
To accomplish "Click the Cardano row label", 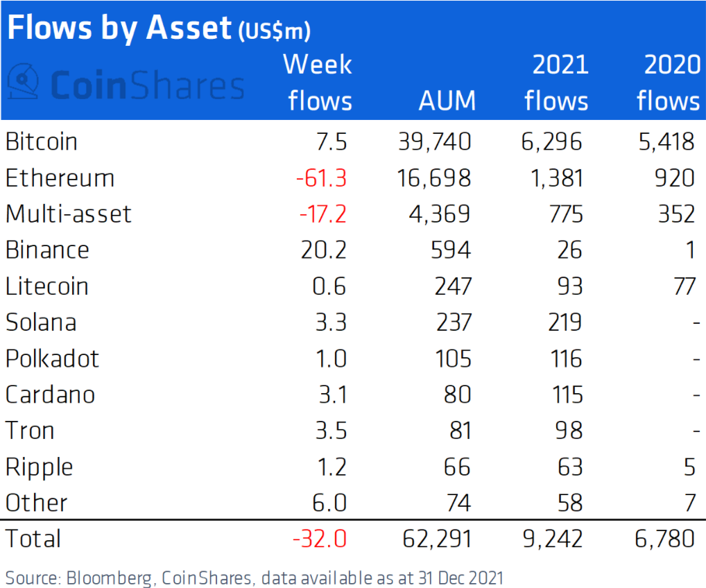I will (x=50, y=395).
